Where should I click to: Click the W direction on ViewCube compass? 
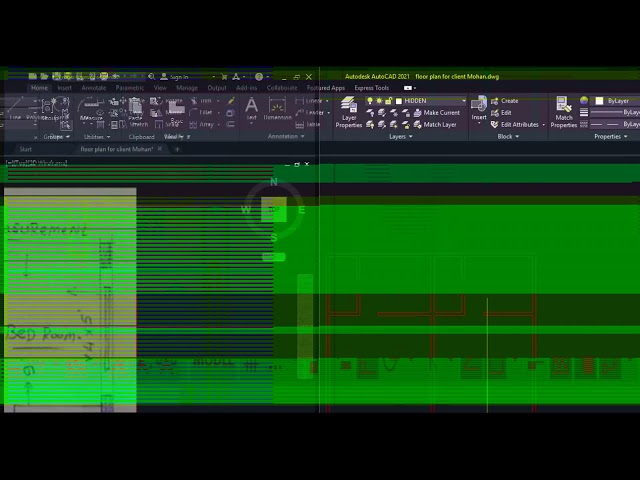pos(246,210)
